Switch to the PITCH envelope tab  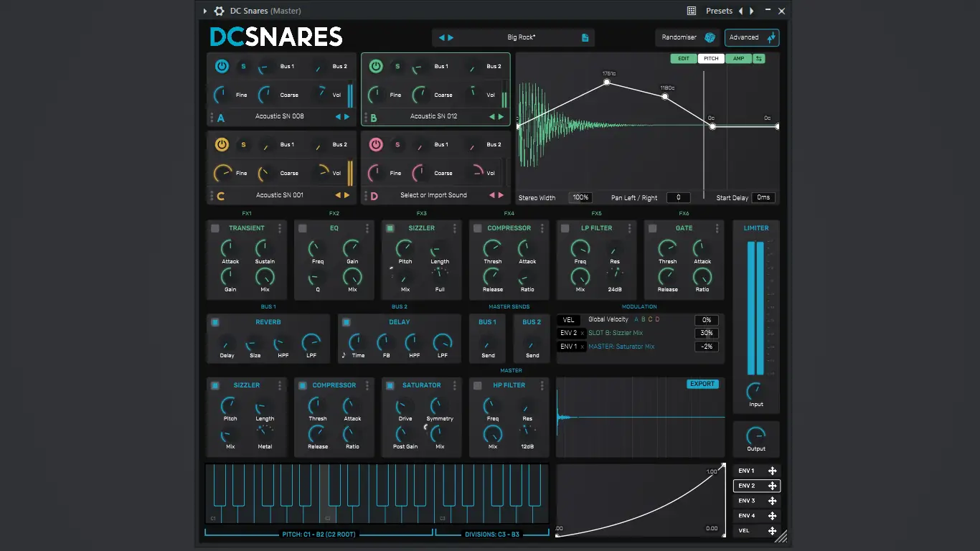coord(711,59)
